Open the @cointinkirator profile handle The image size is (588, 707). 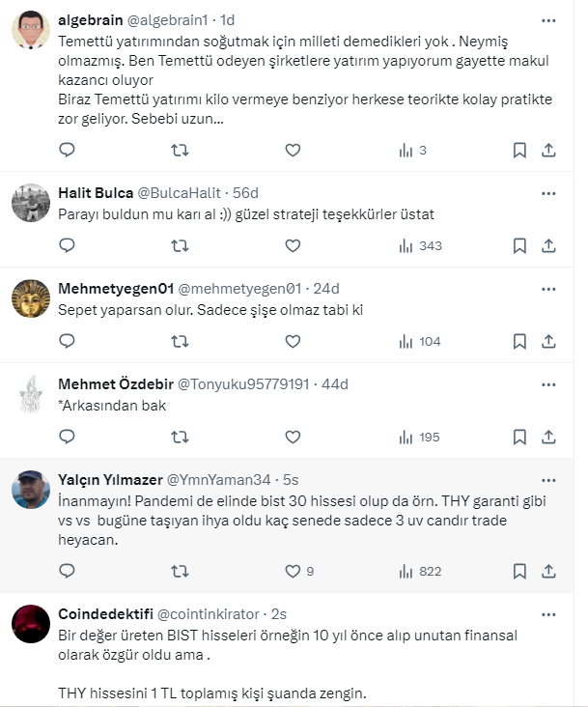tap(208, 613)
